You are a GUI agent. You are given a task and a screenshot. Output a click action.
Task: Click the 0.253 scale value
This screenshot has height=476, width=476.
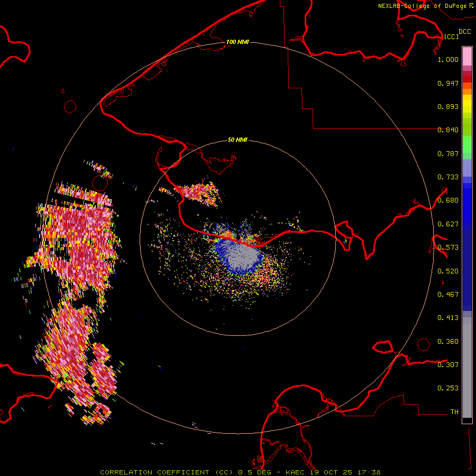click(448, 388)
